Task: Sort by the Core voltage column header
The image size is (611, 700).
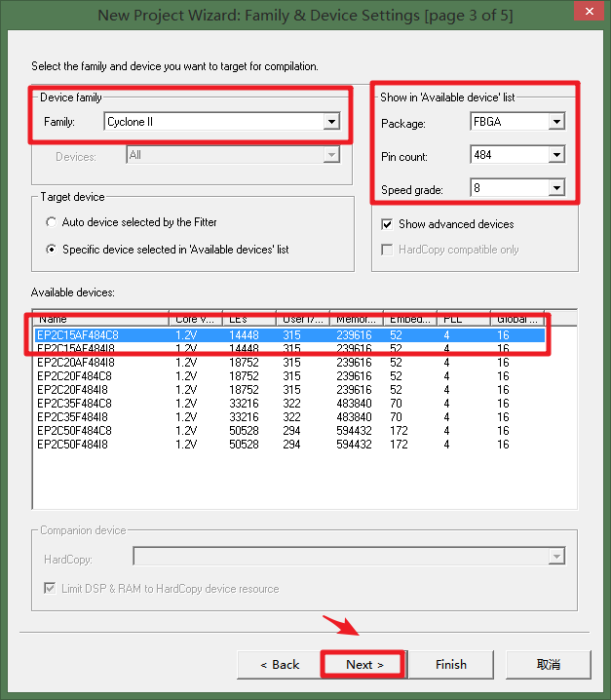Action: pos(196,319)
